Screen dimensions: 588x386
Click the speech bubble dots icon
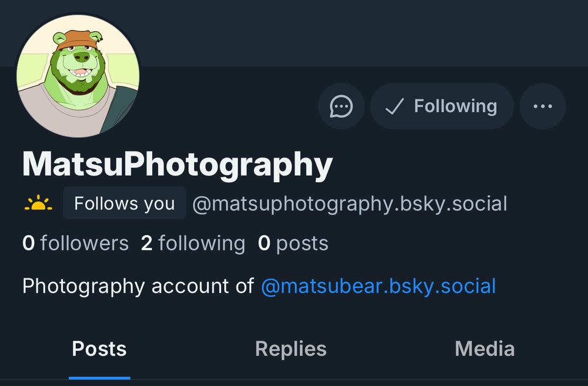click(341, 106)
